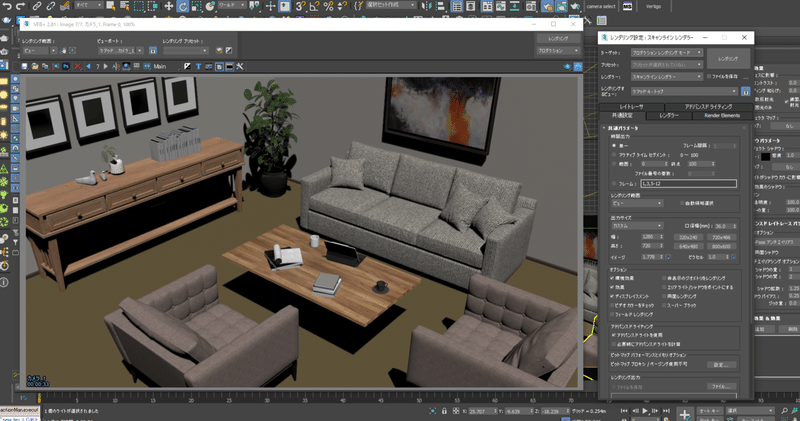Clear the image with red X icon
The width and height of the screenshot is (800, 421).
[78, 66]
